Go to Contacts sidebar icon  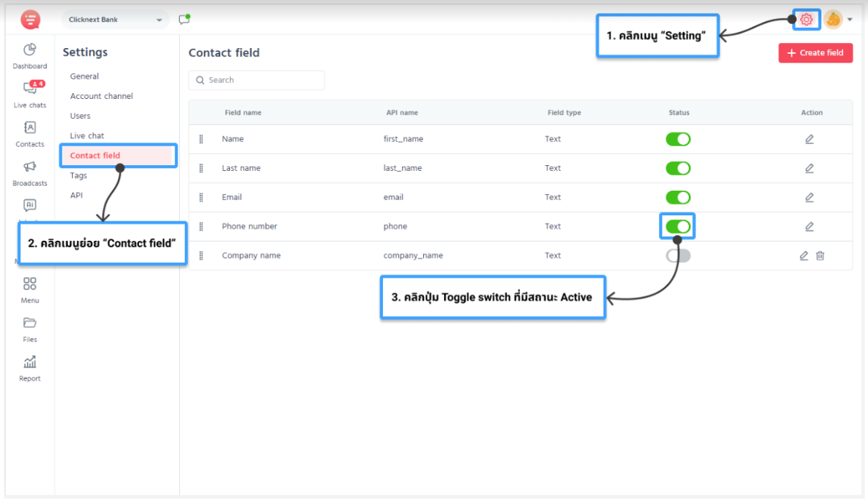30,128
